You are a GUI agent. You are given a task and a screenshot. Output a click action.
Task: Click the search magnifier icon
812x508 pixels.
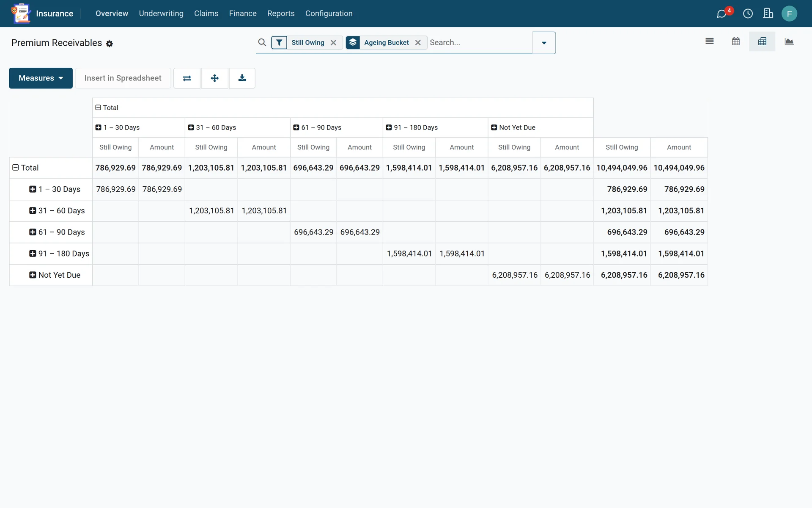(262, 42)
